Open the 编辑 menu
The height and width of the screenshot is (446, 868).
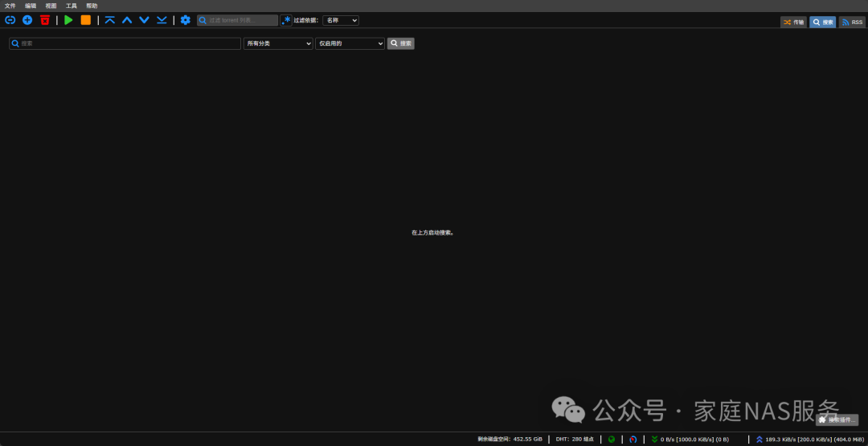pos(31,6)
